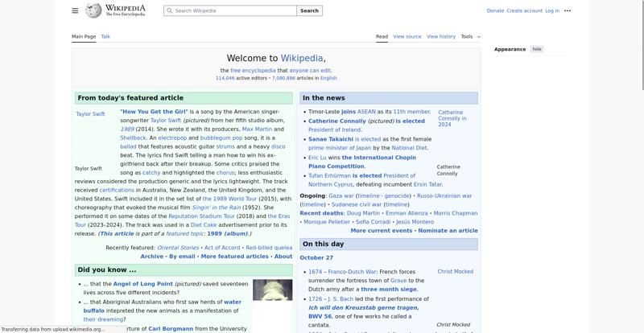Image resolution: width=644 pixels, height=333 pixels.
Task: Open the October 27 date link
Action: click(316, 257)
